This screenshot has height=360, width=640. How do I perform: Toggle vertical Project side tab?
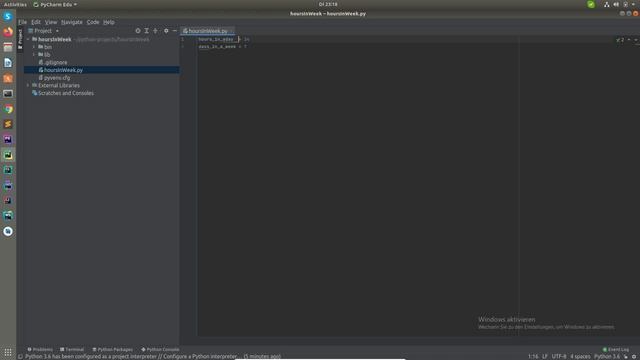point(20,39)
